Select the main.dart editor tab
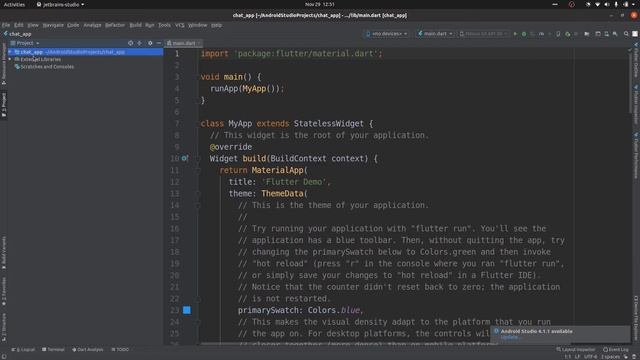Viewport: 640px width, 360px height. [184, 43]
